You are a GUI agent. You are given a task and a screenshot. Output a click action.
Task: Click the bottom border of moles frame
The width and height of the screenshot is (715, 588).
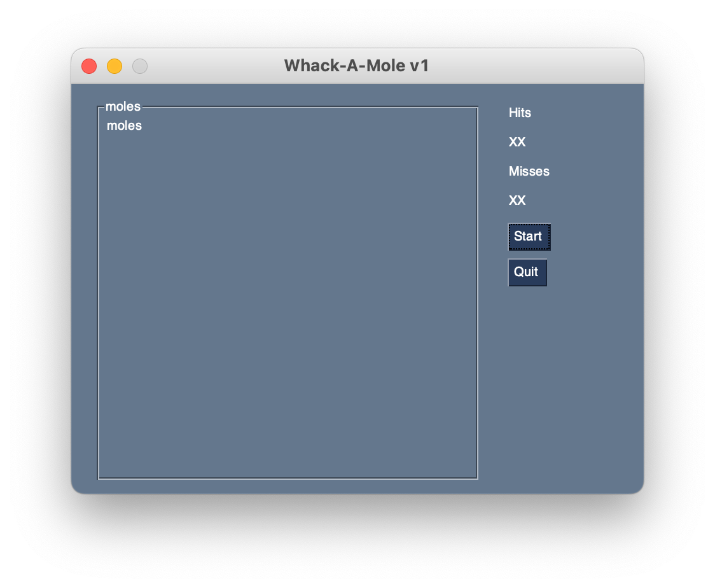click(288, 479)
